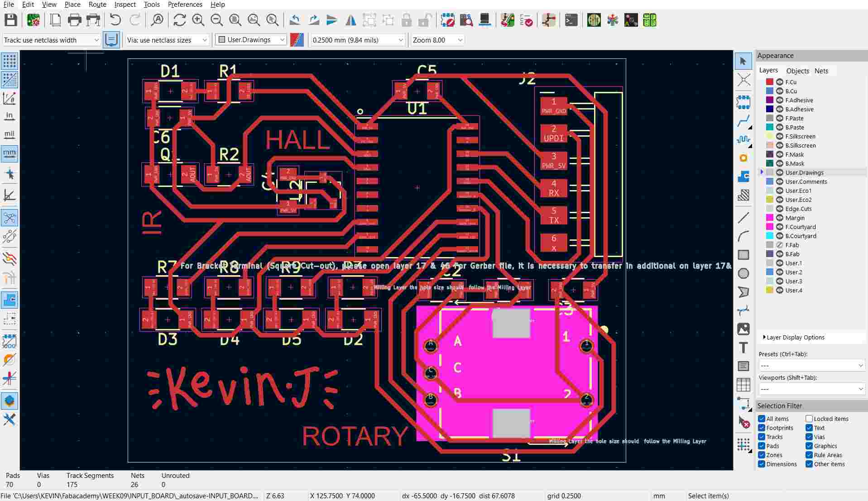The image size is (868, 501).
Task: Uncheck the Footprints selection filter
Action: [762, 428]
